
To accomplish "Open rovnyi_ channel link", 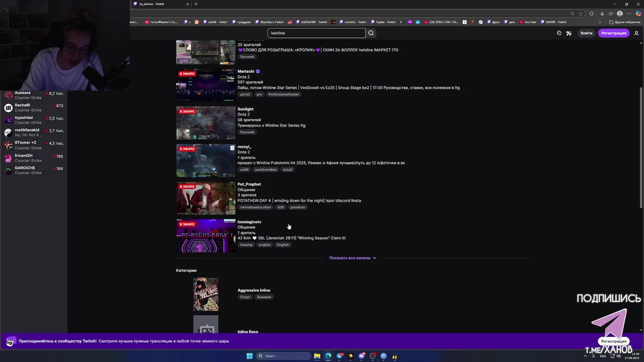I will pyautogui.click(x=244, y=147).
